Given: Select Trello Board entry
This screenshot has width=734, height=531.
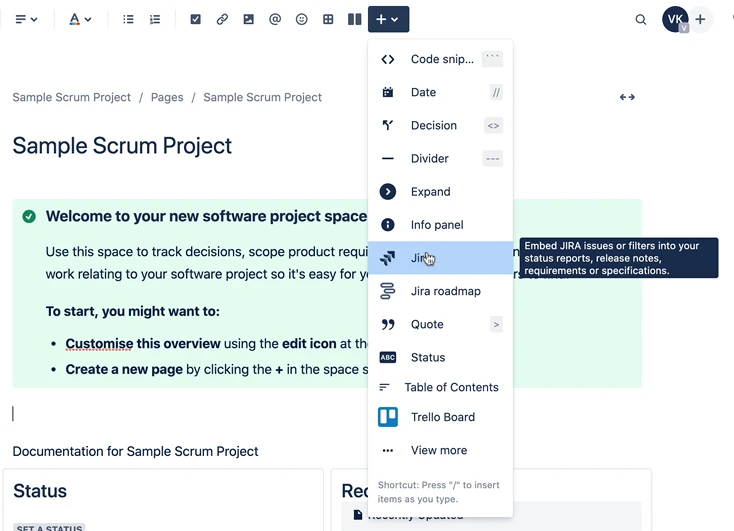Looking at the screenshot, I should click(x=440, y=417).
